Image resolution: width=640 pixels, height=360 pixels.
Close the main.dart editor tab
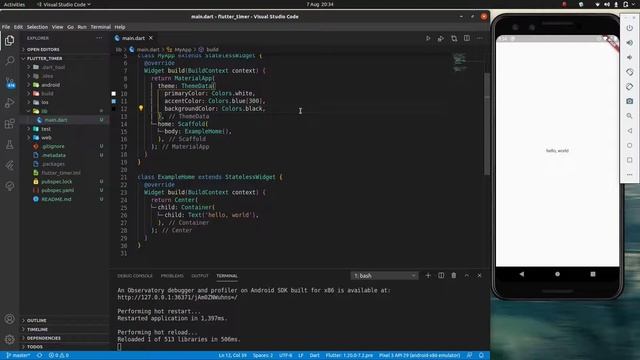click(151, 38)
